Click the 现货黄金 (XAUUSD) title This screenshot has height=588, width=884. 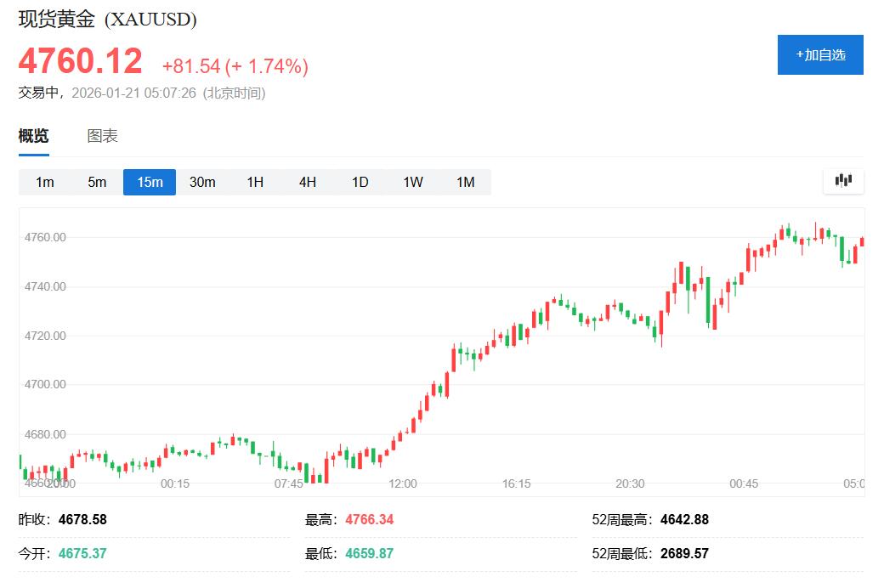(x=108, y=20)
